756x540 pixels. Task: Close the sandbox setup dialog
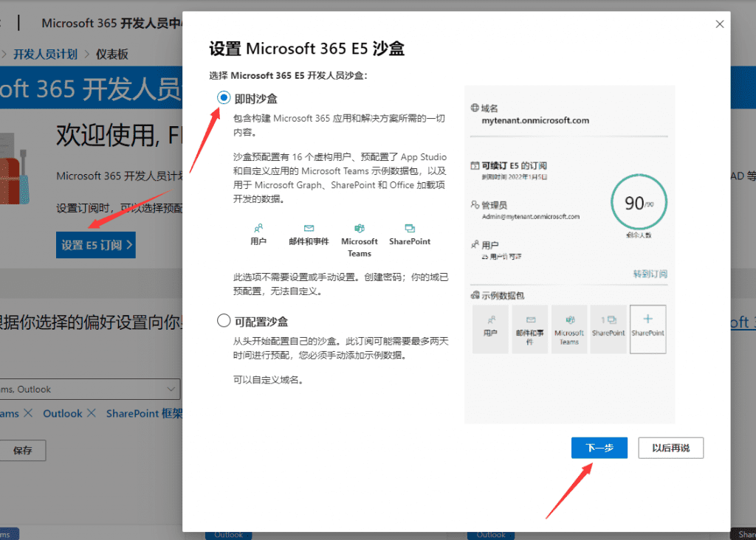pos(720,24)
